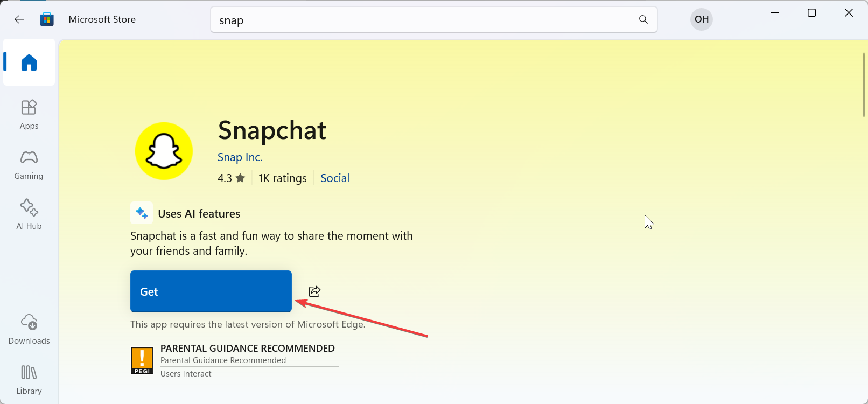Click the Snapchat ghost app logo
The width and height of the screenshot is (868, 404).
[164, 151]
